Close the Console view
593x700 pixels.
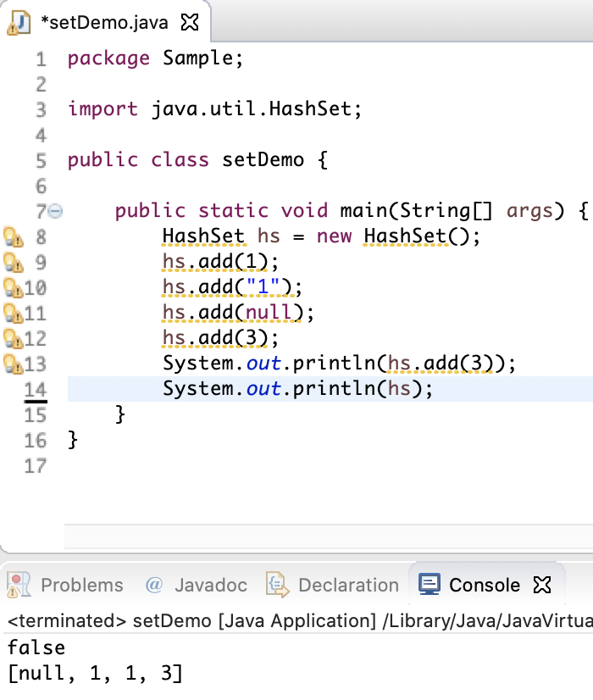pyautogui.click(x=542, y=585)
